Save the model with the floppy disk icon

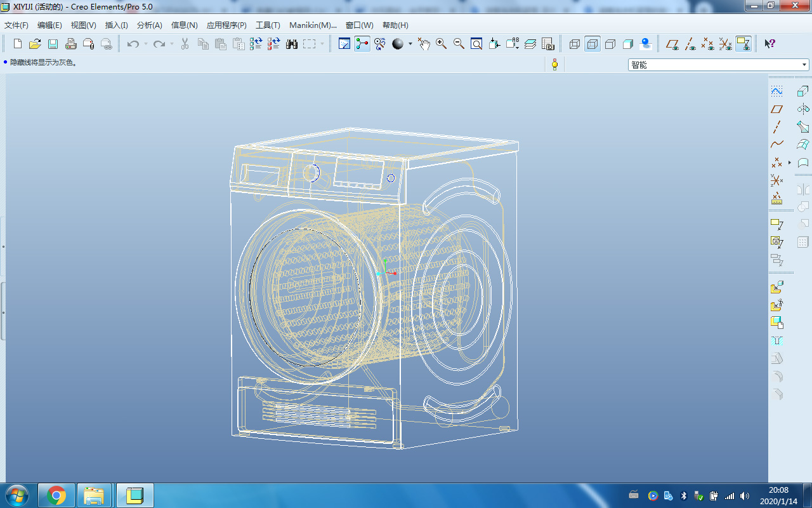tap(53, 44)
